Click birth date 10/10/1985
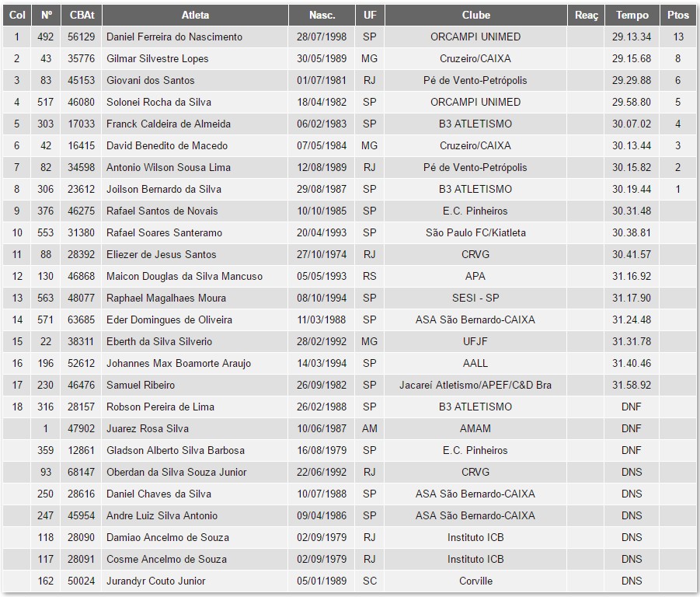Viewport: 700px width, 597px height. pyautogui.click(x=322, y=211)
